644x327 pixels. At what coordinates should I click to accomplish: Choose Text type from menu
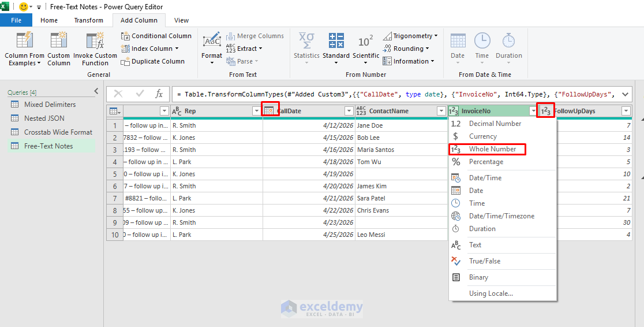coord(502,245)
